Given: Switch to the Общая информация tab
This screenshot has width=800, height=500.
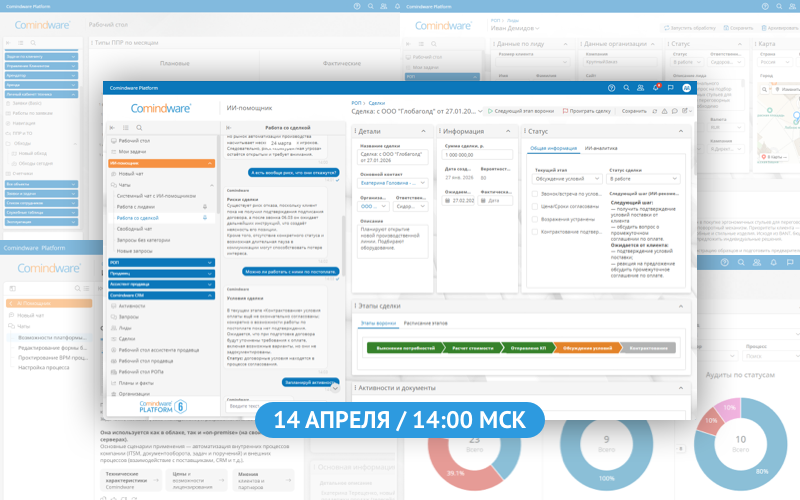Looking at the screenshot, I should [553, 148].
